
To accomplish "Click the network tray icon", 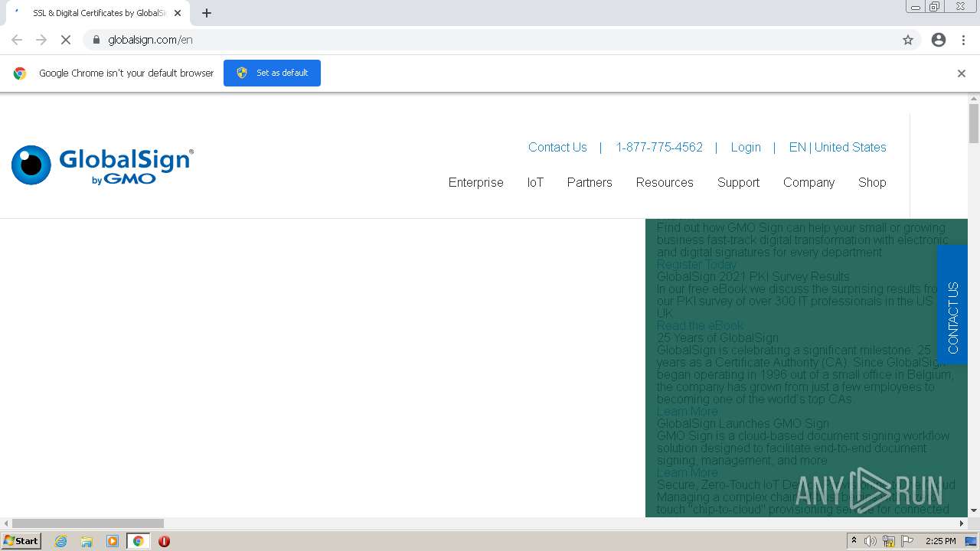I will 889,541.
